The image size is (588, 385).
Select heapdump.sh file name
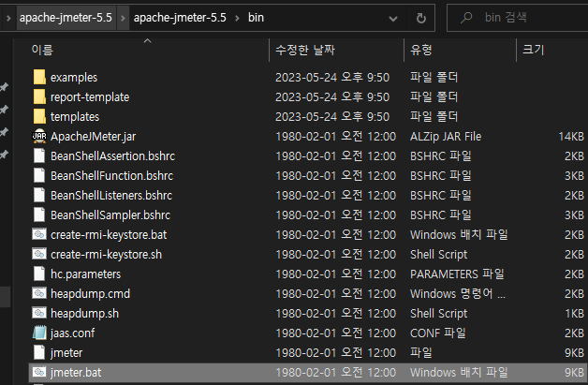85,313
